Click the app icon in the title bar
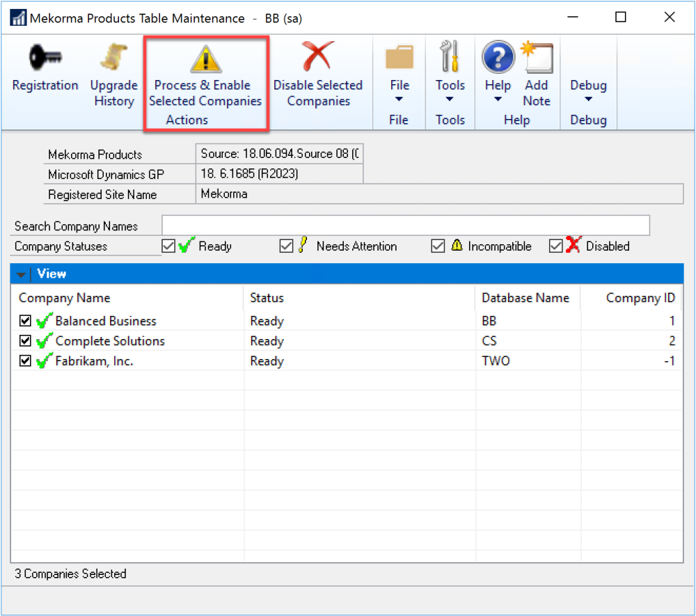 [x=18, y=18]
